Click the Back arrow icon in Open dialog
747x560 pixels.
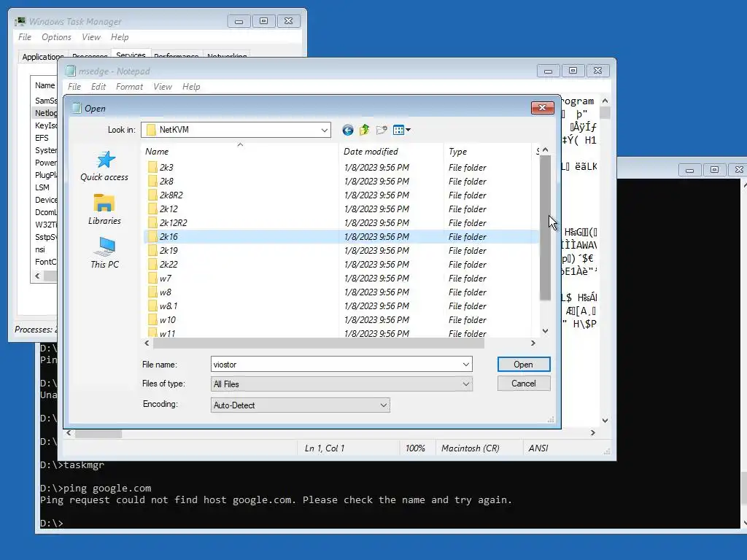pos(348,130)
